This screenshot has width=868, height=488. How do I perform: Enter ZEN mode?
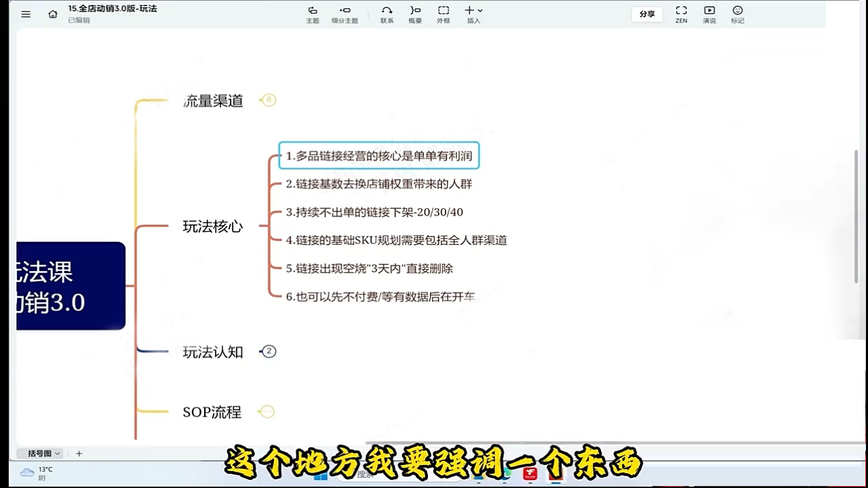tap(681, 14)
